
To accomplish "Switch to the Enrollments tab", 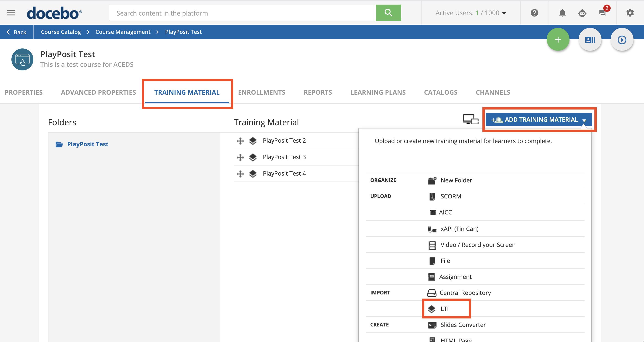I will coord(261,93).
